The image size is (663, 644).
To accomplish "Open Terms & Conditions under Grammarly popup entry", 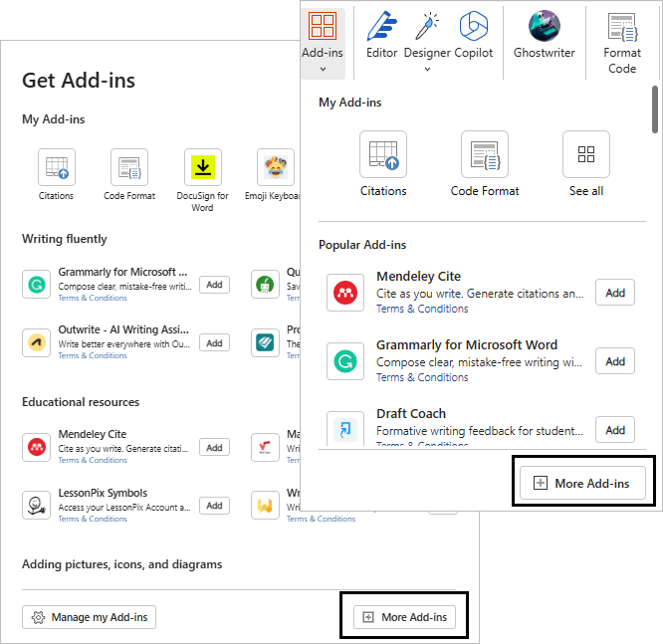I will pyautogui.click(x=422, y=377).
